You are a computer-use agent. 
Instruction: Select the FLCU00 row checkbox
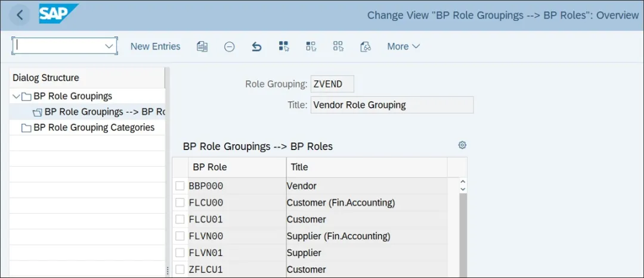[180, 203]
